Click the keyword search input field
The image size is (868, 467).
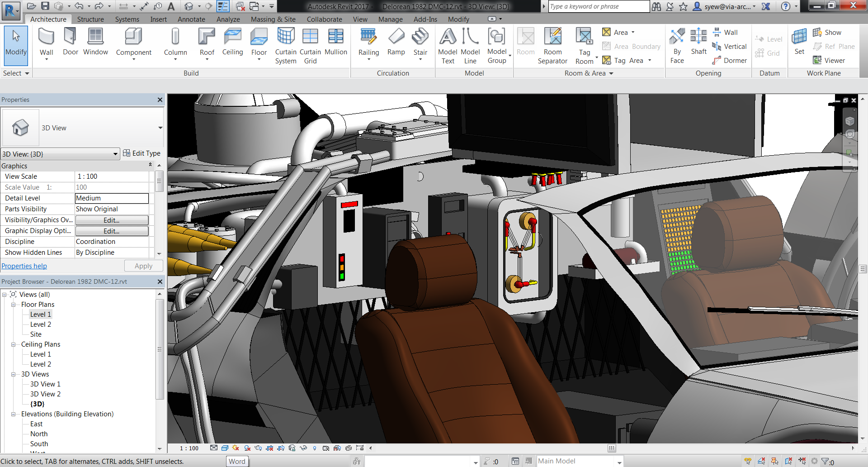tap(598, 6)
